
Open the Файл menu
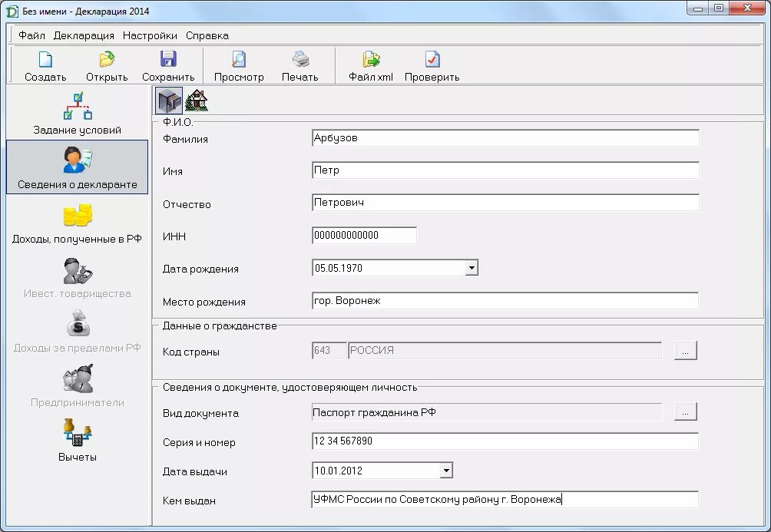pyautogui.click(x=31, y=35)
